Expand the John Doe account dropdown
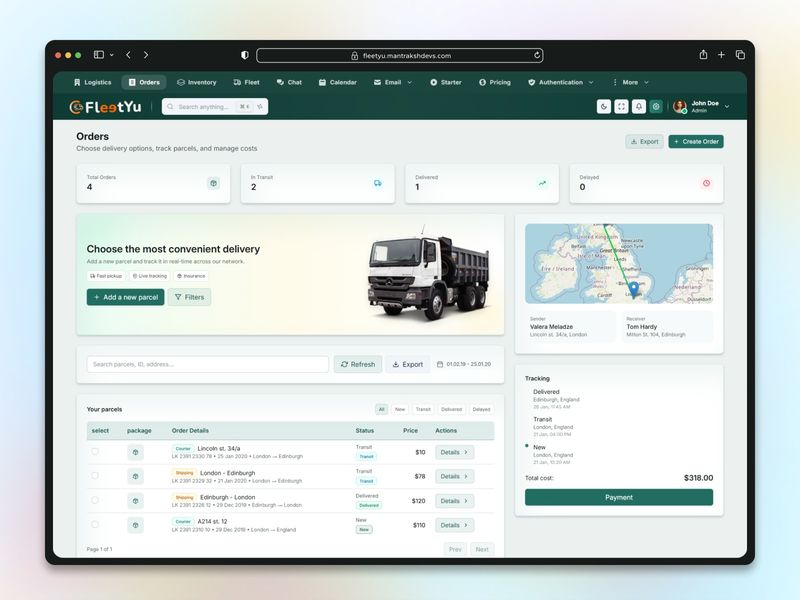This screenshot has width=800, height=600. (x=705, y=105)
